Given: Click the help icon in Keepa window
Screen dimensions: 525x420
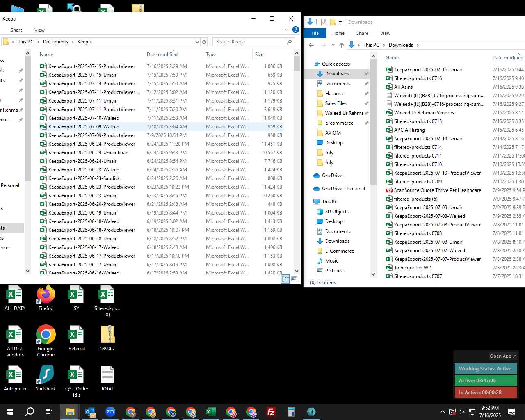Looking at the screenshot, I should point(295,30).
